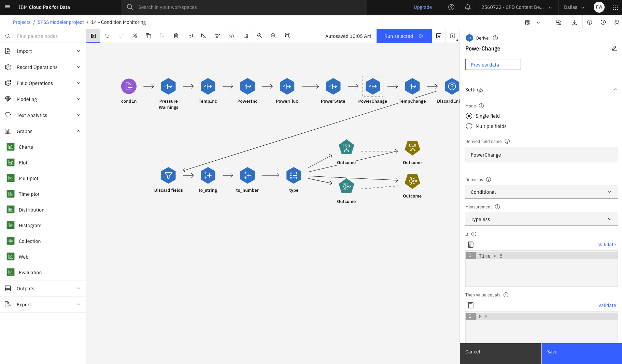Open the notifications bell

[468, 7]
